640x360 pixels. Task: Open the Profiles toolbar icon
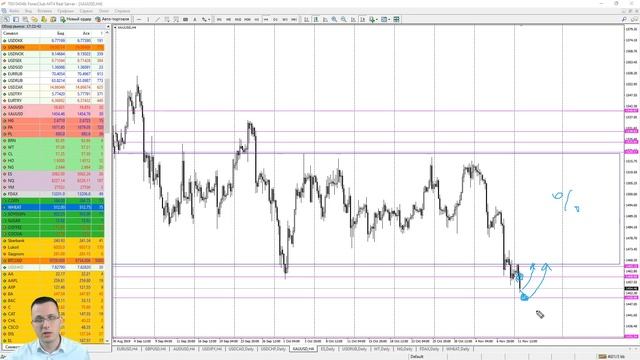click(x=16, y=19)
